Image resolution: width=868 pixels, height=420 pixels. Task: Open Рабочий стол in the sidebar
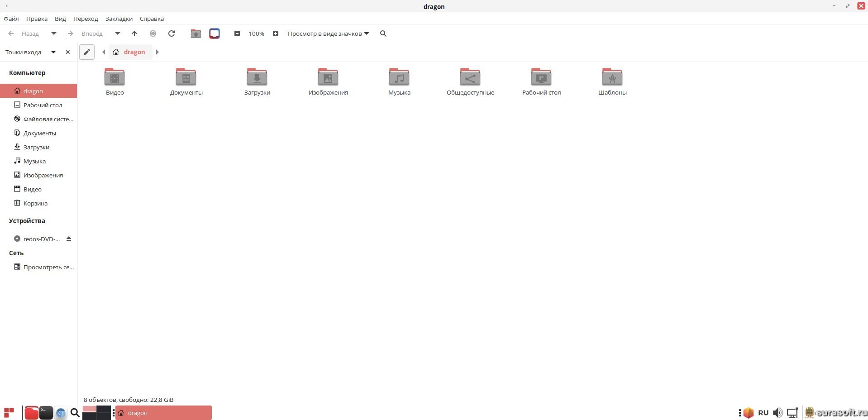coord(38,105)
